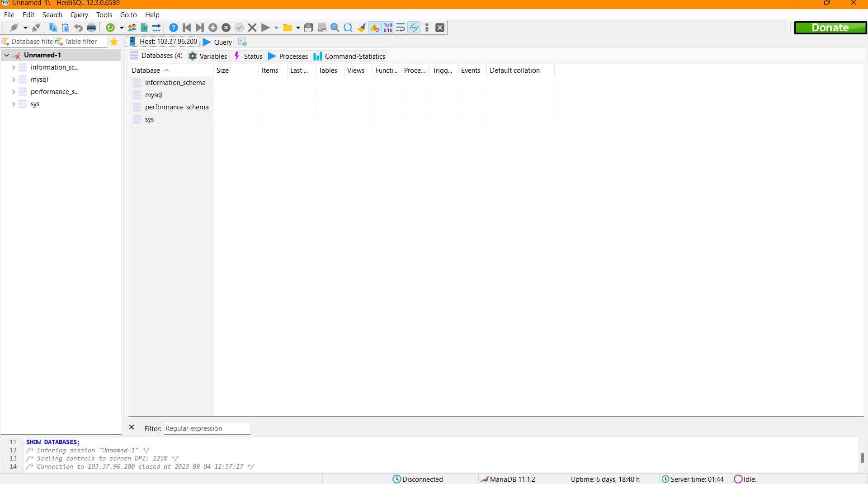Switch to the Databases (4) tab
Screen dimensions: 868x484
pos(156,56)
